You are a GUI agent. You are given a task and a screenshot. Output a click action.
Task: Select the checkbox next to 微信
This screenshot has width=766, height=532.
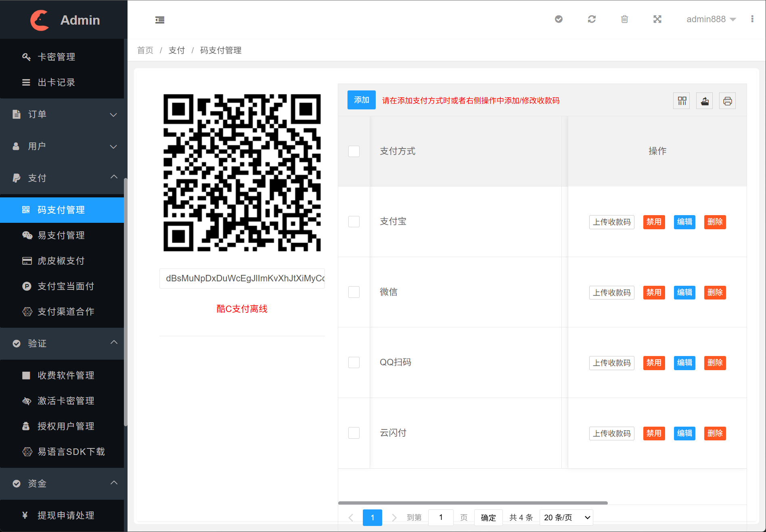click(354, 292)
